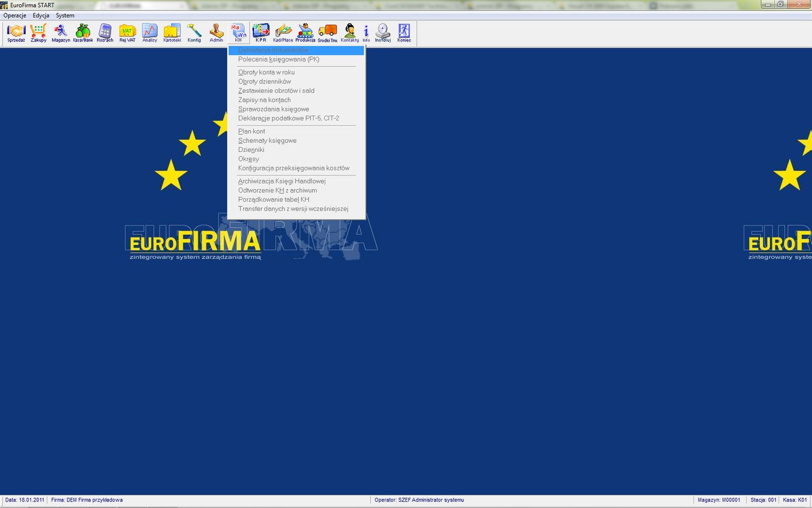This screenshot has height=508, width=812.
Task: Open Schematy księgowe
Action: tap(296, 141)
